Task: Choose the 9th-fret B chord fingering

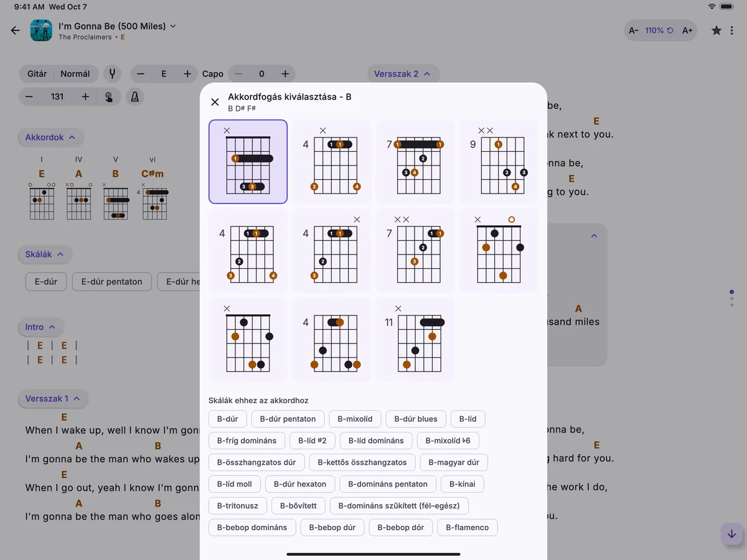Action: (499, 162)
